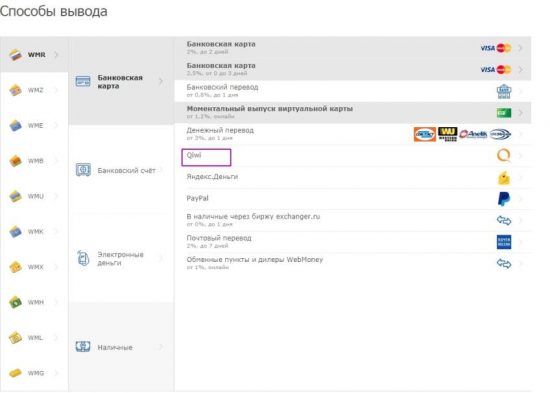Click the PayPal logo icon

(504, 199)
